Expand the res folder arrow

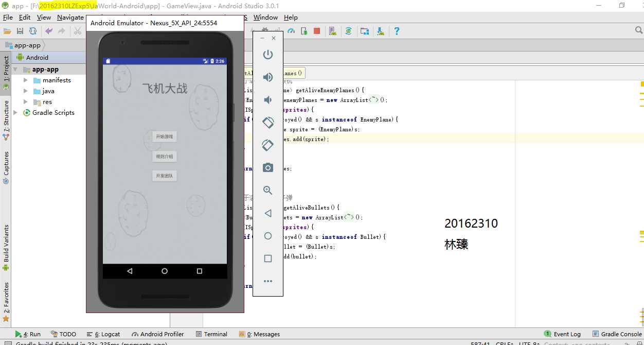26,102
